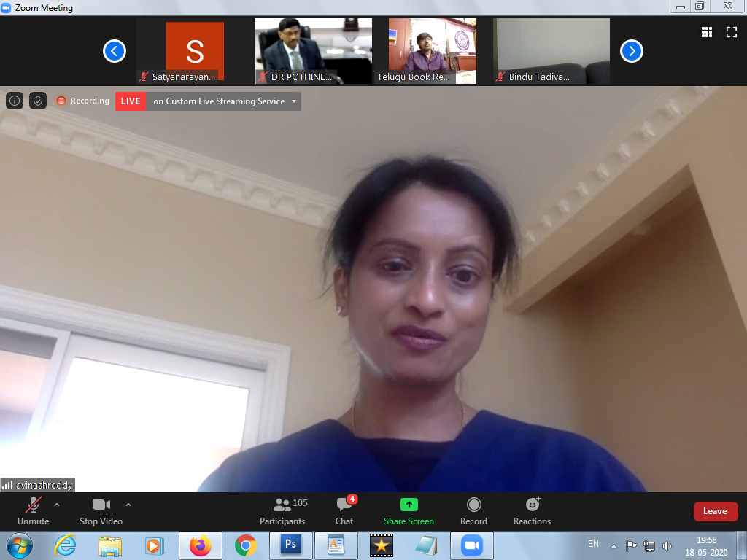
Task: Stop Video camera toggle
Action: (x=101, y=511)
